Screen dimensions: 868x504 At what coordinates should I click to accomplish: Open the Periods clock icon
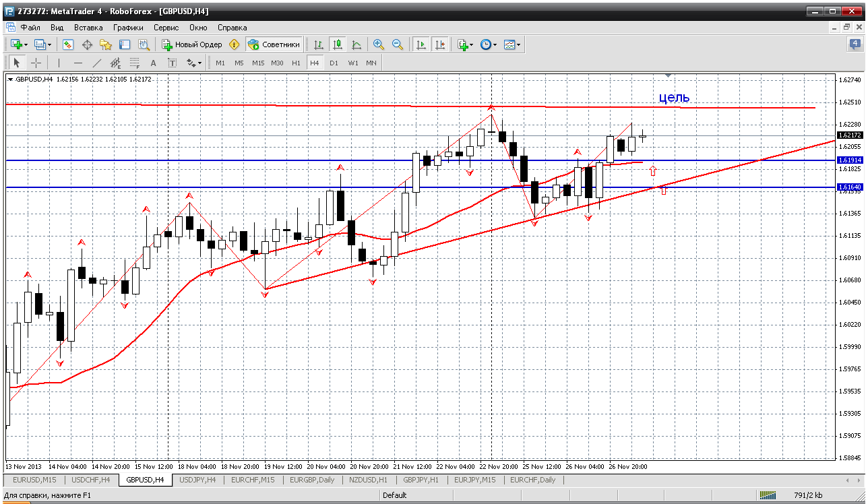[x=486, y=44]
